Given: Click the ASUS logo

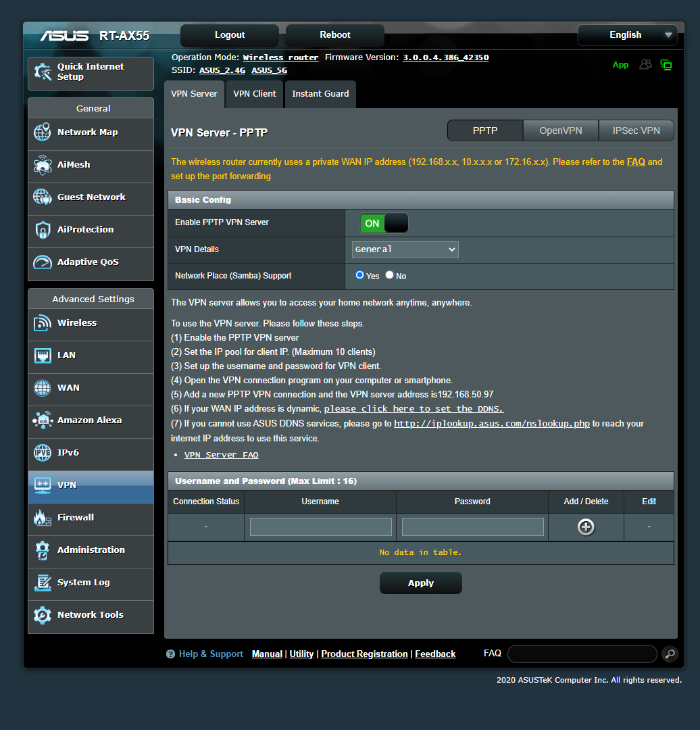Looking at the screenshot, I should click(x=64, y=36).
